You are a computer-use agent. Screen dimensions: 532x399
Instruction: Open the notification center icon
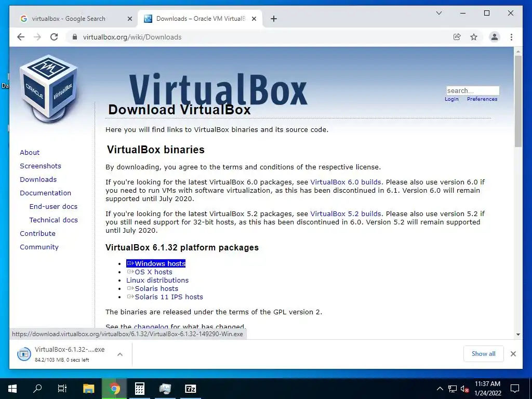click(515, 389)
